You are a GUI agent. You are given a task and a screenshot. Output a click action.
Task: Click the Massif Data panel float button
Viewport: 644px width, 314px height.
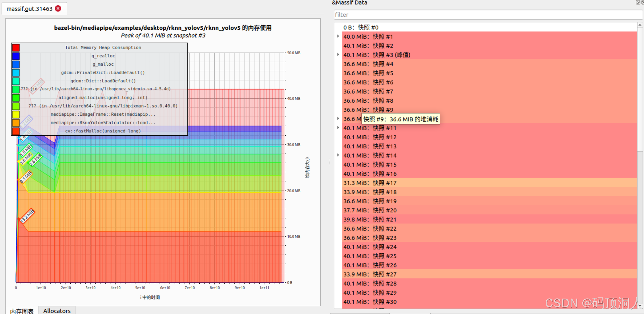[638, 2]
